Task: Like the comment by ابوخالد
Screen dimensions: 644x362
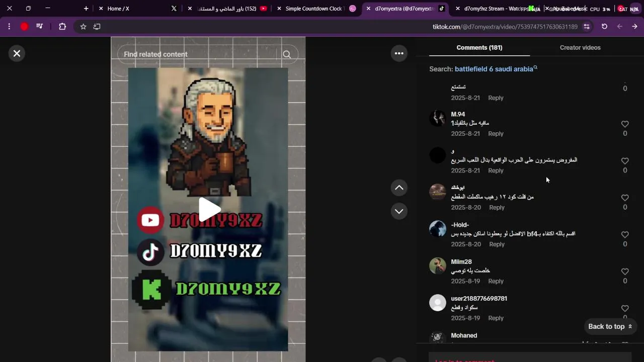Action: [x=625, y=198]
